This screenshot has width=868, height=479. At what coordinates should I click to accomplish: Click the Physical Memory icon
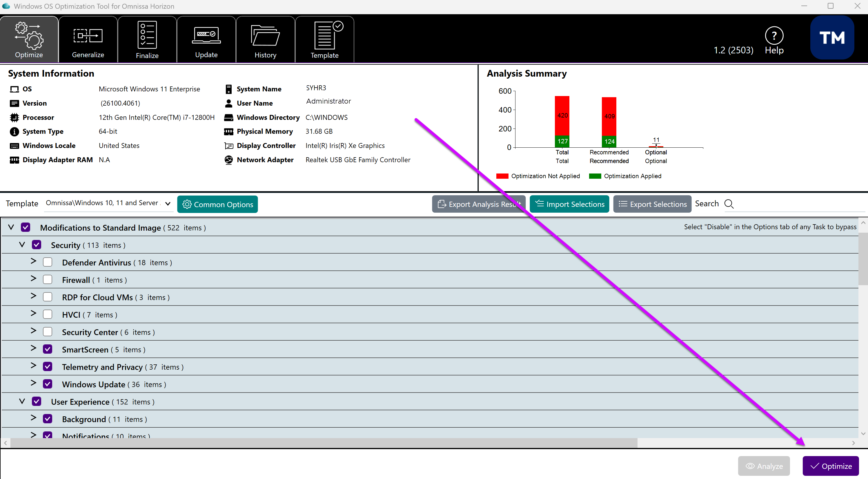pyautogui.click(x=229, y=131)
